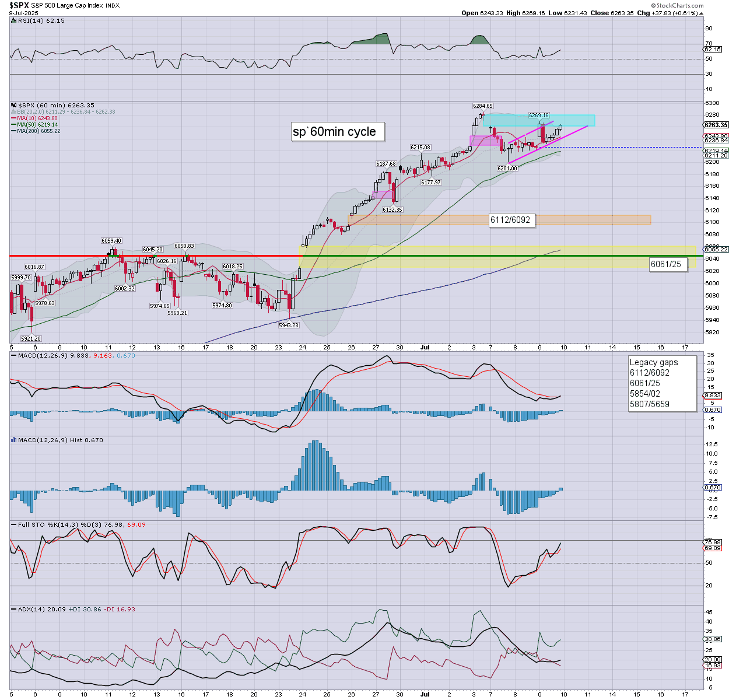729x700 pixels.
Task: Click the 6284.65 high price marker
Action: pos(482,106)
